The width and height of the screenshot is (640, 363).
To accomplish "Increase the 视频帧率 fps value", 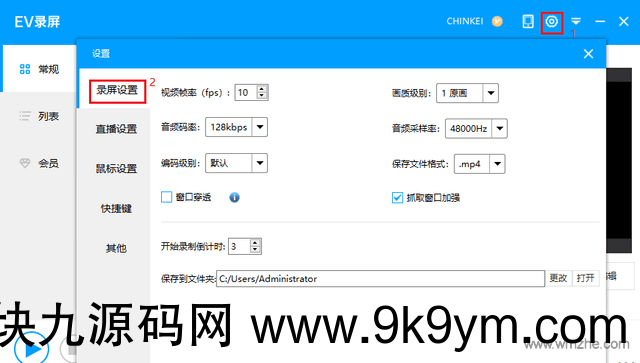I will (262, 89).
